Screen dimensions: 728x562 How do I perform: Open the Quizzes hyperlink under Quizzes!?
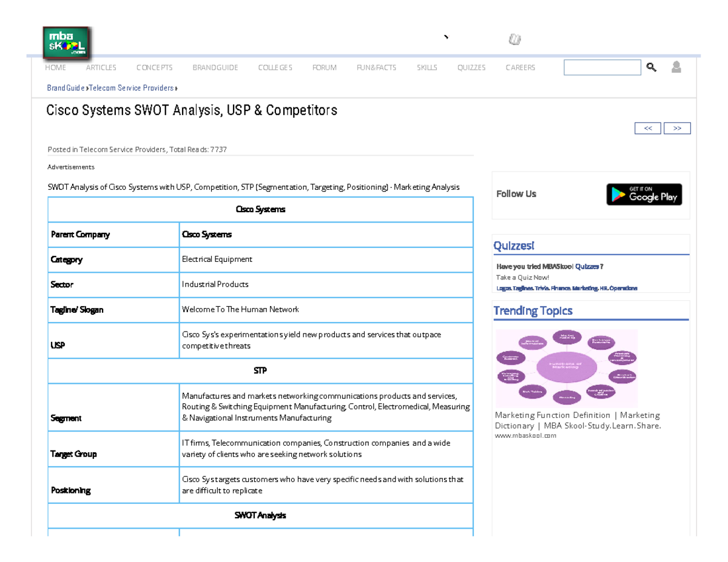[x=586, y=266]
